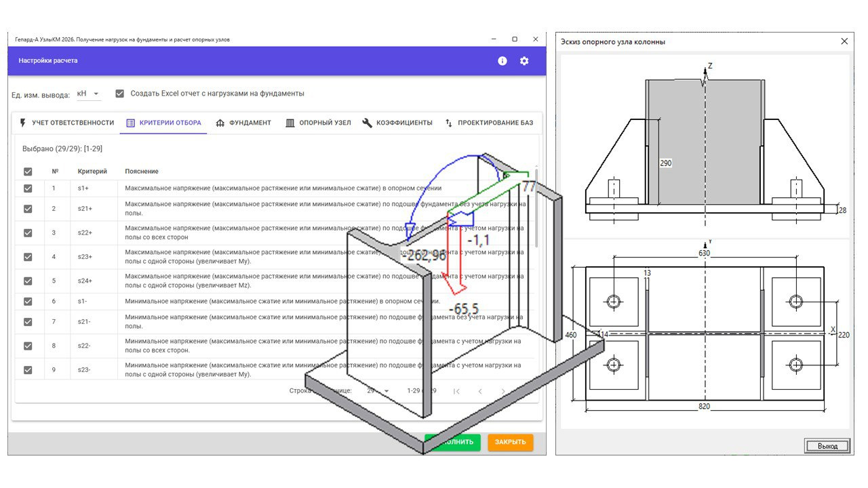Switch to the Критерии отбора tab
This screenshot has width=868, height=488.
164,123
